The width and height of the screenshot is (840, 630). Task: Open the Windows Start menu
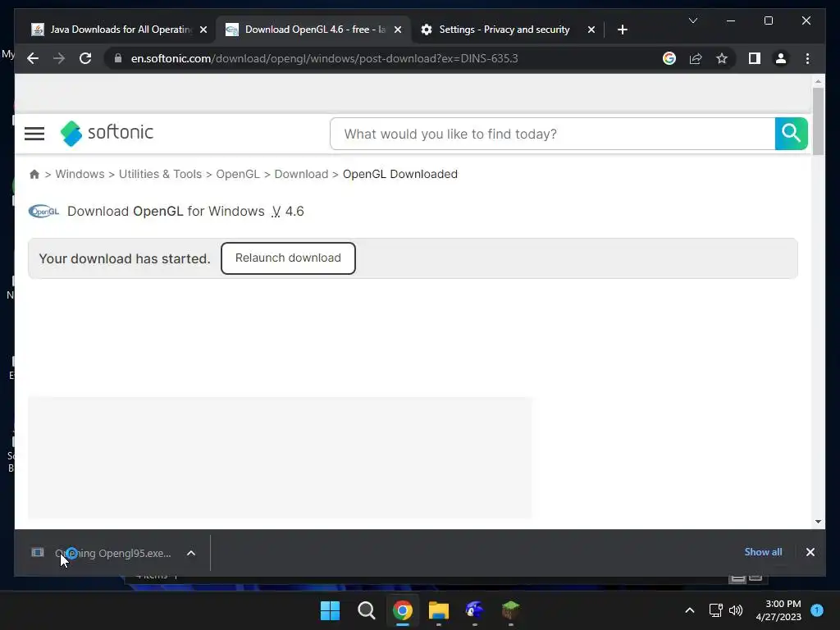(330, 610)
